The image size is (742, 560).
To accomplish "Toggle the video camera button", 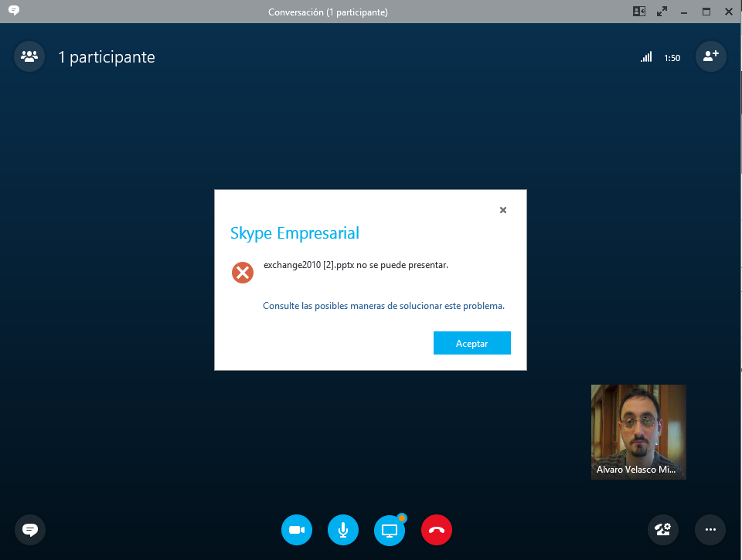I will [297, 530].
